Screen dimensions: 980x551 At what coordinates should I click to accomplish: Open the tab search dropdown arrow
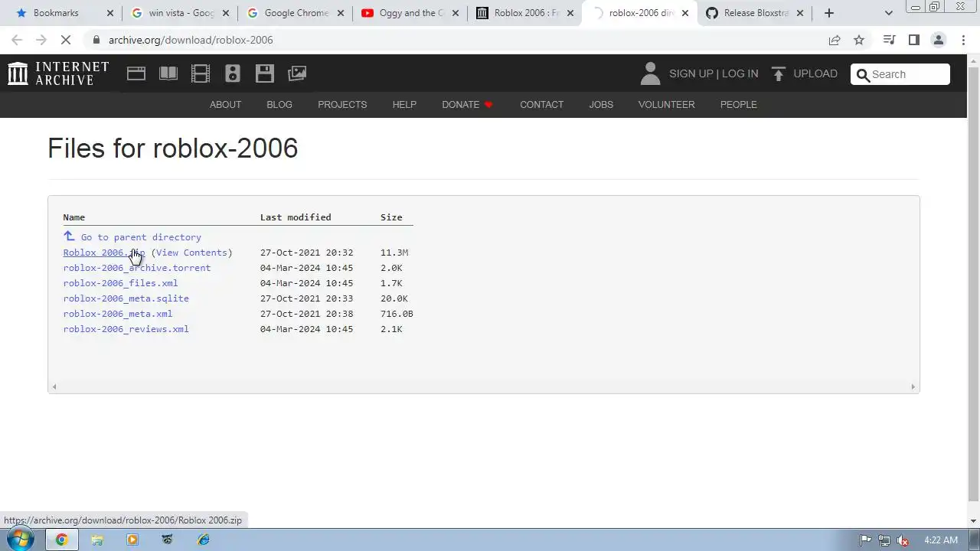[x=889, y=13]
